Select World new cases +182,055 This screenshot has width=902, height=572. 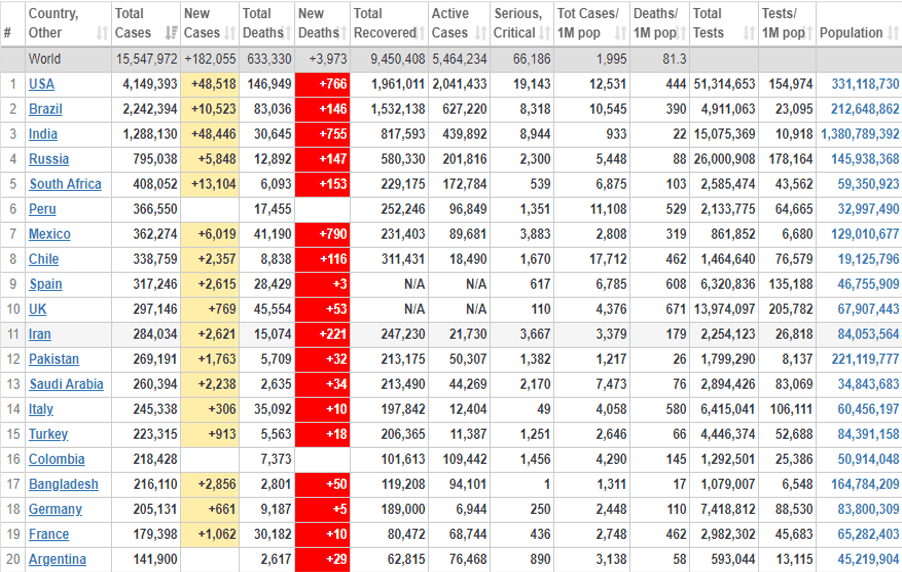[x=210, y=59]
